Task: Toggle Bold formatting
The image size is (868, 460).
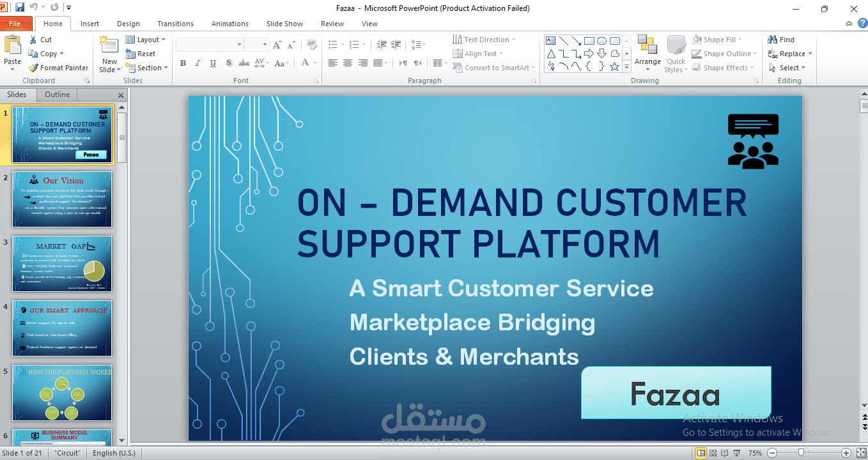Action: (183, 63)
